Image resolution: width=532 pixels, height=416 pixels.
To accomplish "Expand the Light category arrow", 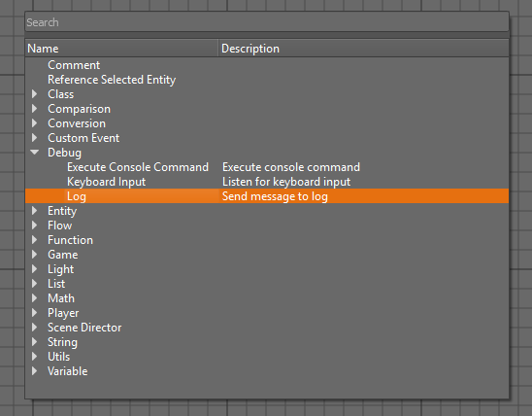I will pos(34,269).
